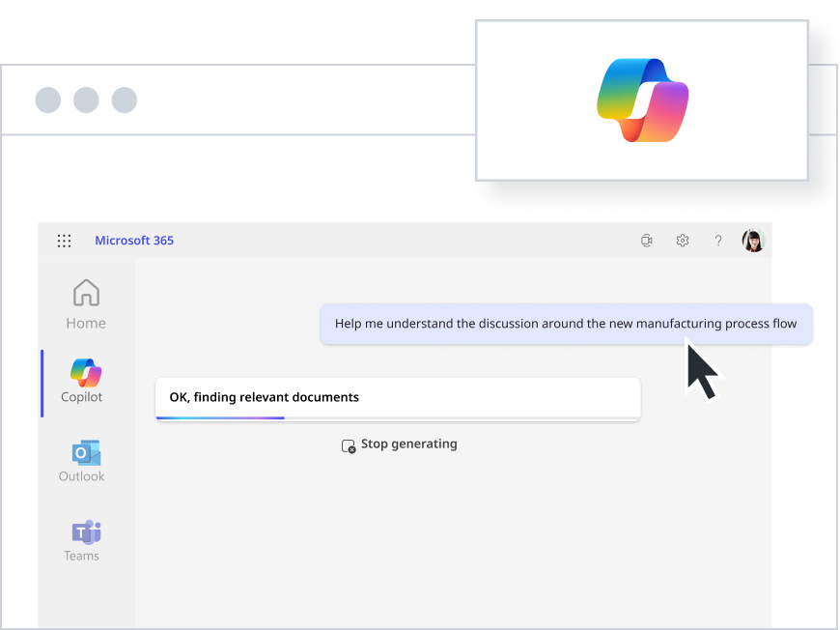Click the Microsoft 365 title link
Image resolution: width=840 pixels, height=630 pixels.
point(134,241)
